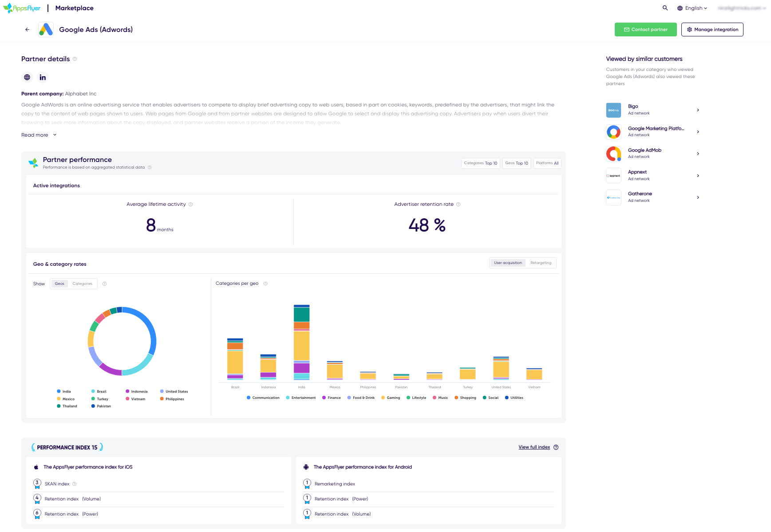The width and height of the screenshot is (771, 532).
Task: Click the AppsFlyer logo
Action: click(x=22, y=8)
